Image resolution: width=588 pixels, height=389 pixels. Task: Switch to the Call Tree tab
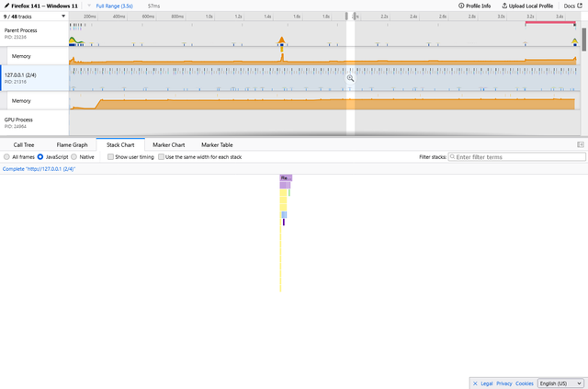click(x=24, y=145)
